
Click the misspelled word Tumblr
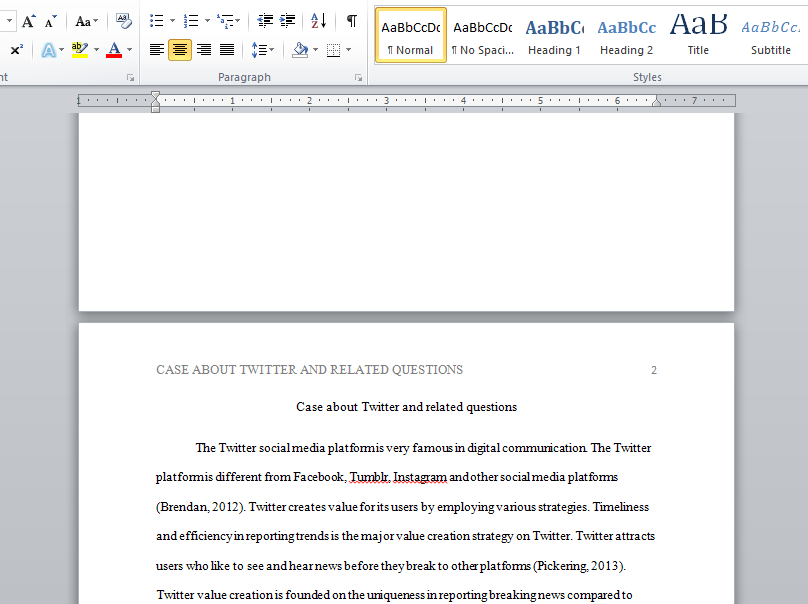point(369,477)
